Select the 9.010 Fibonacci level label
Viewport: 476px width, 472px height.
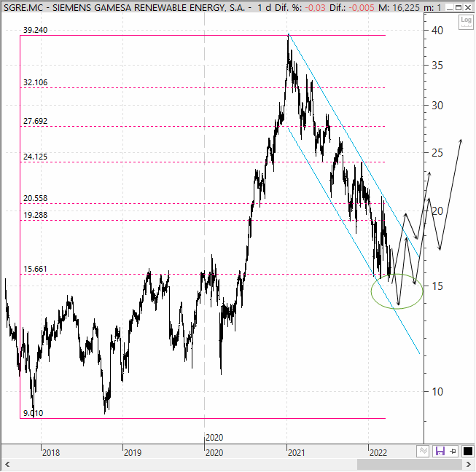point(34,413)
